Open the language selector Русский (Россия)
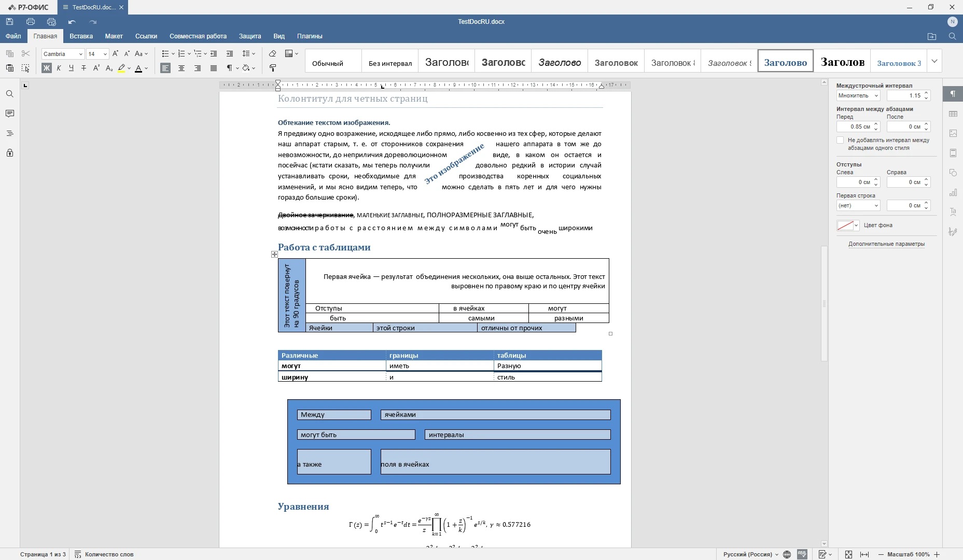The height and width of the screenshot is (560, 963). point(750,554)
